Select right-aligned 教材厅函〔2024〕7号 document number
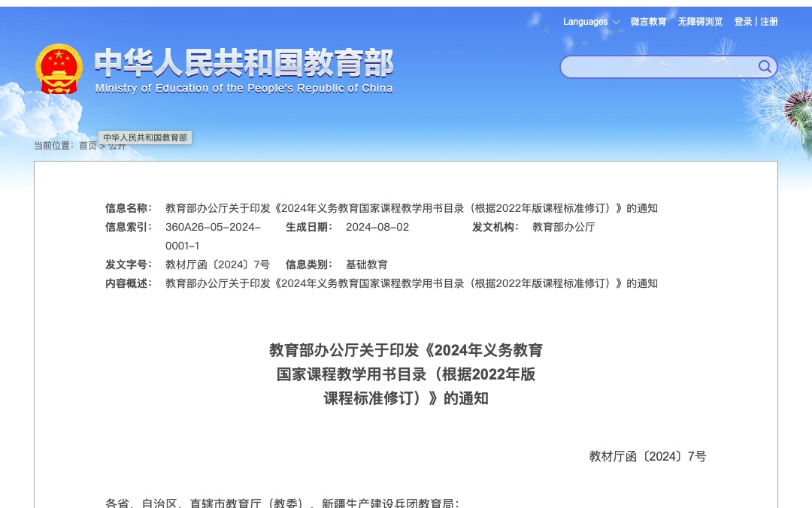812x508 pixels. 647,456
